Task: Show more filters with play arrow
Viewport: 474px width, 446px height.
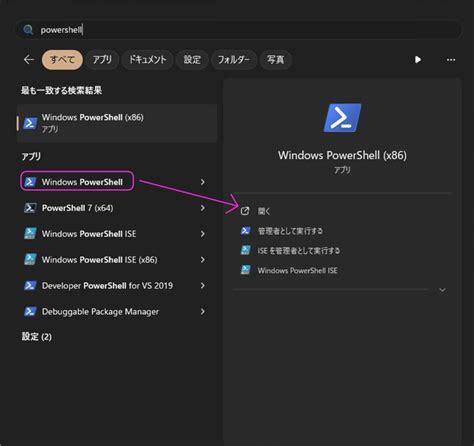Action: coord(417,60)
